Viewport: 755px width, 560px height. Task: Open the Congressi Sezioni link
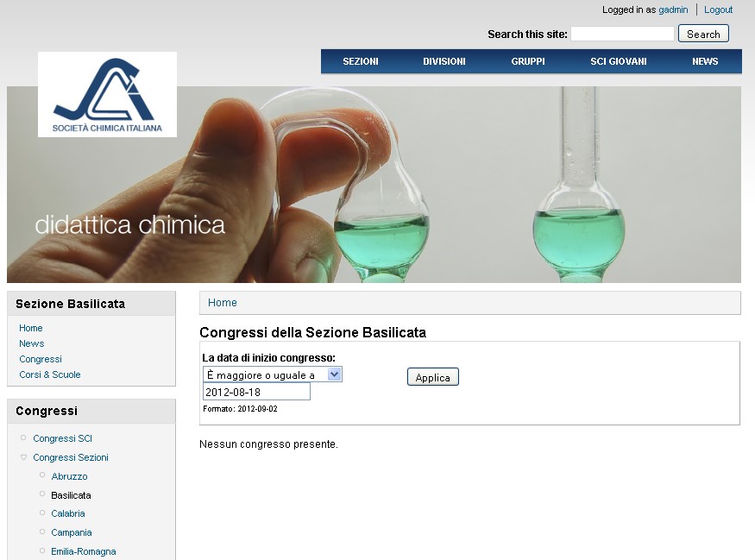[71, 457]
